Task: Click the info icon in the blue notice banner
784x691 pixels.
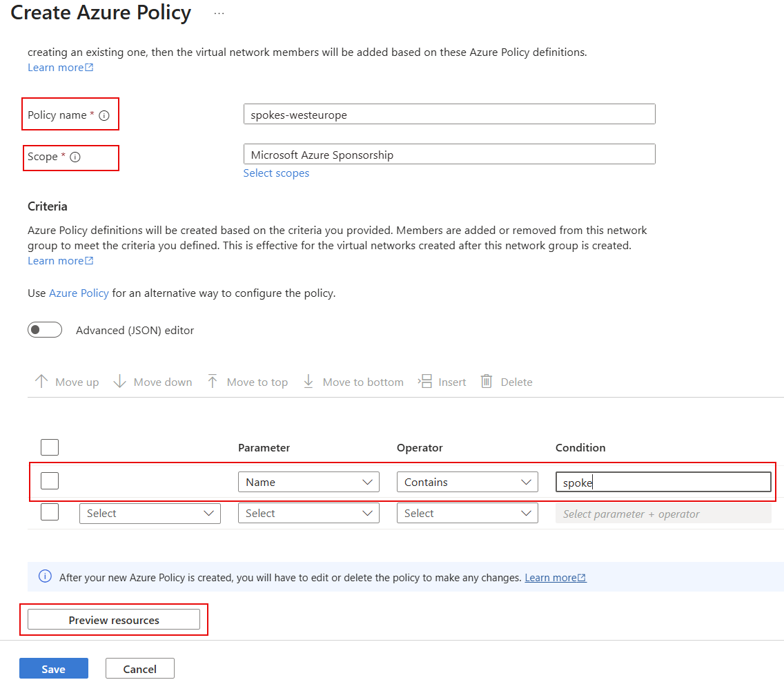Action: [x=44, y=577]
